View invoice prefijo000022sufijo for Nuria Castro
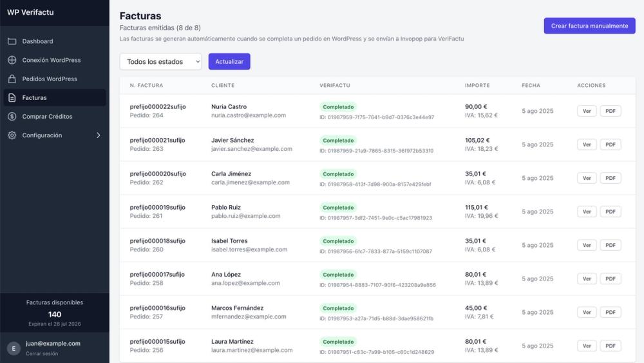644x363 pixels. pyautogui.click(x=587, y=111)
